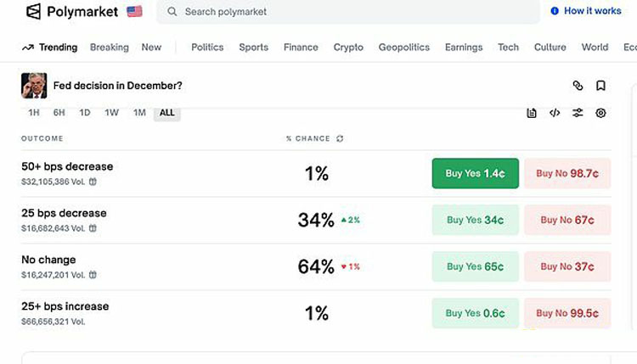Viewport: 637px width, 364px height.
Task: Open the market rules document icon
Action: point(532,113)
